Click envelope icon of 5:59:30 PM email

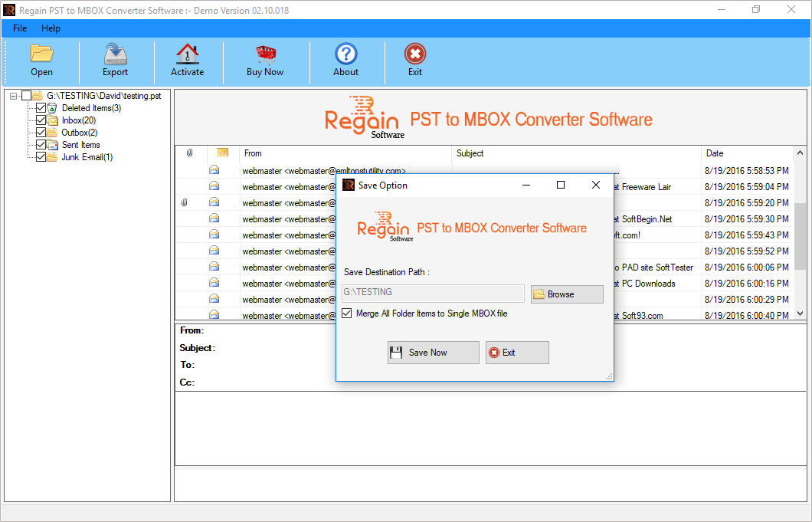pyautogui.click(x=214, y=218)
